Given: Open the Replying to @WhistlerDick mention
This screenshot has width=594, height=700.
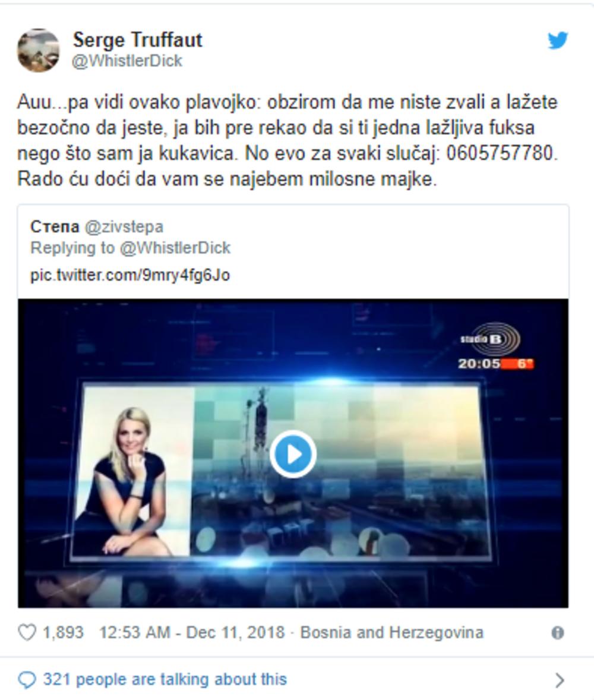Looking at the screenshot, I should 130,248.
